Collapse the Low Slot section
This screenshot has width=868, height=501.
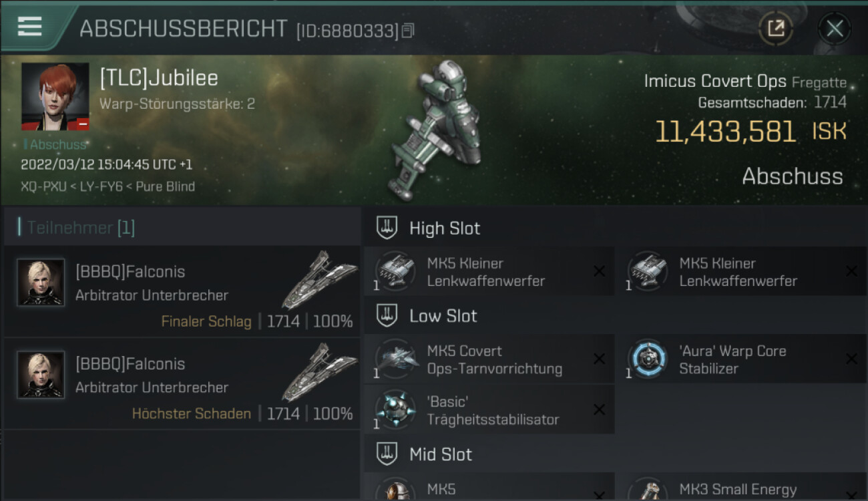pos(387,315)
